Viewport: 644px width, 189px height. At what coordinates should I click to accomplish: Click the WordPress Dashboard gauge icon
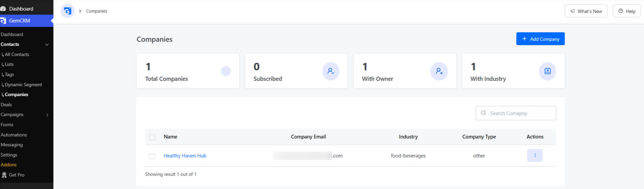pyautogui.click(x=3, y=8)
